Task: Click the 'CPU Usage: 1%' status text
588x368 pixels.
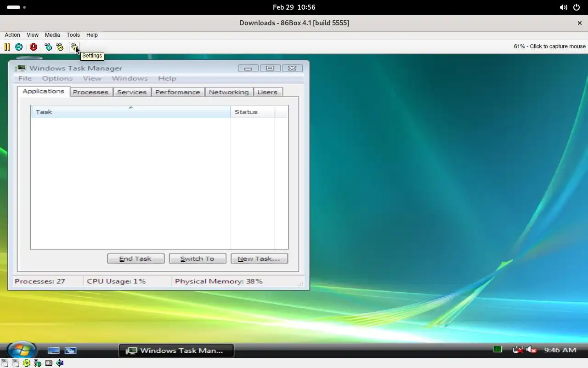Action: (x=116, y=281)
